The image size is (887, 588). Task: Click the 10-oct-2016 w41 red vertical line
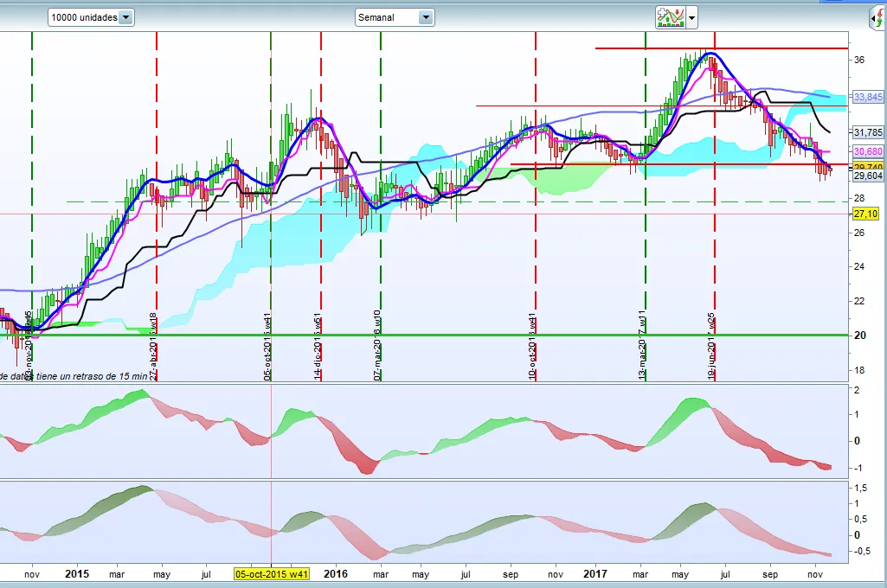point(536,259)
